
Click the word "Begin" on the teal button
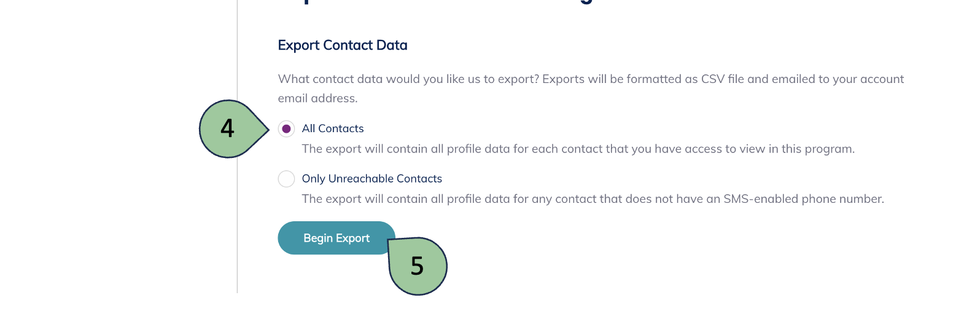[318, 238]
